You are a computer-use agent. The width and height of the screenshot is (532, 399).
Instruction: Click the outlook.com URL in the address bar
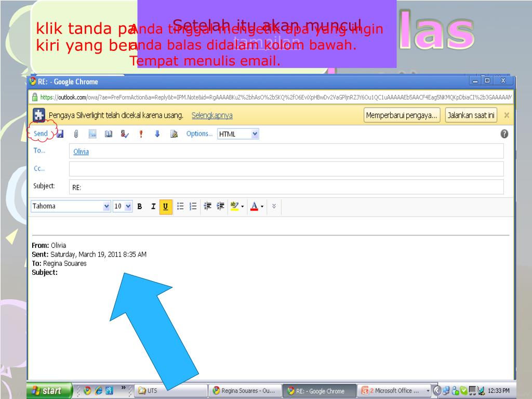coord(275,97)
